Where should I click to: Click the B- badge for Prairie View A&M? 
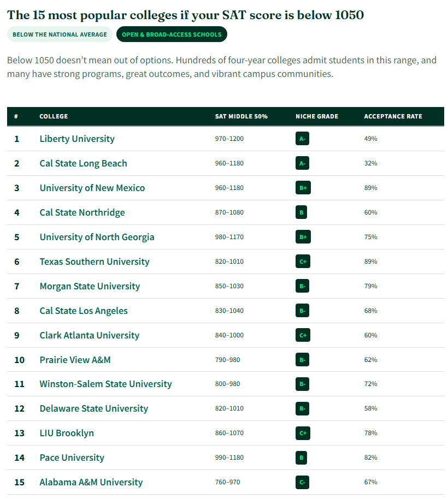tap(302, 360)
